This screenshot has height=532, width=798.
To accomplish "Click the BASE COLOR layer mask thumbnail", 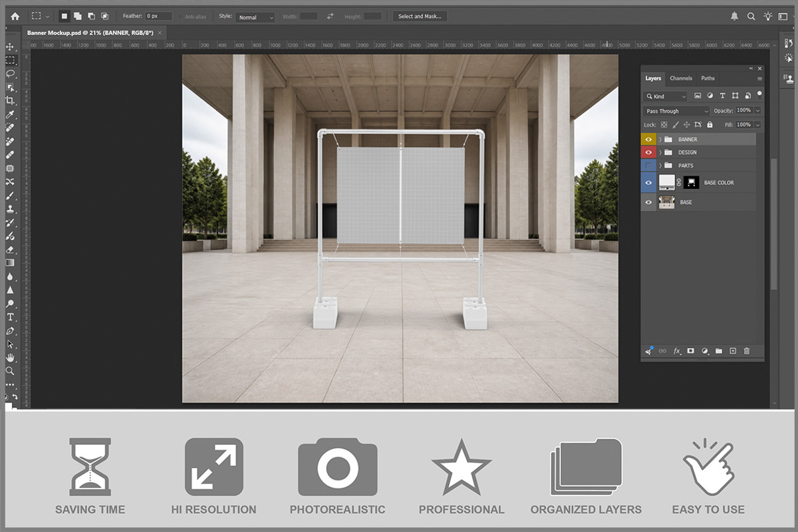I will point(690,182).
